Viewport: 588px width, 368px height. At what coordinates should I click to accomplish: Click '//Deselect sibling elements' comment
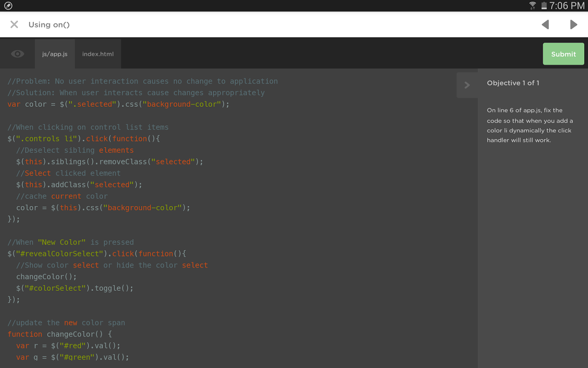coord(75,150)
